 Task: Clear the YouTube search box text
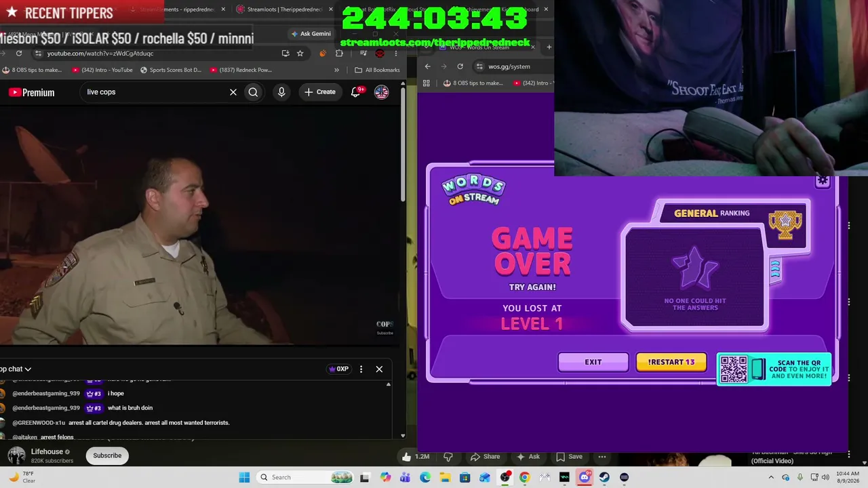pyautogui.click(x=233, y=92)
